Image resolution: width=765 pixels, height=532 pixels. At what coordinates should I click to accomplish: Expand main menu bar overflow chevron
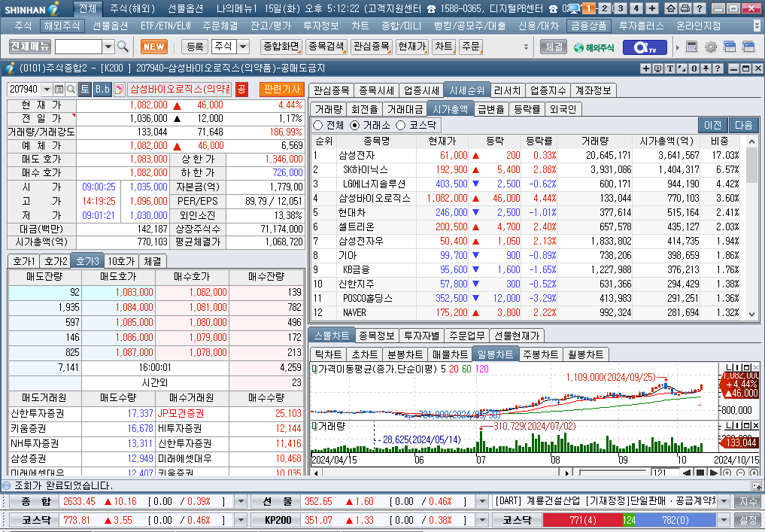pos(757,26)
